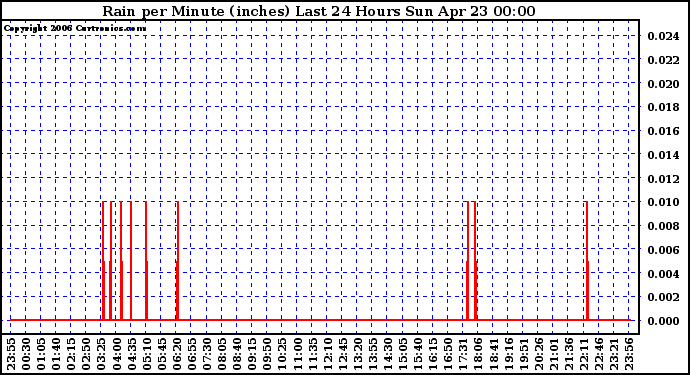
Task: Click the 07:30 time label
Action: [x=207, y=354]
